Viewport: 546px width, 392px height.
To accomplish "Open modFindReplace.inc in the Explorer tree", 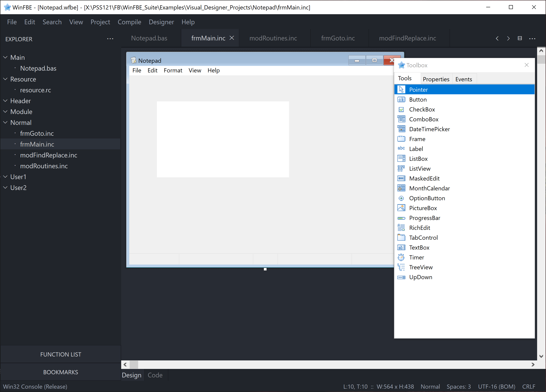I will (x=49, y=155).
